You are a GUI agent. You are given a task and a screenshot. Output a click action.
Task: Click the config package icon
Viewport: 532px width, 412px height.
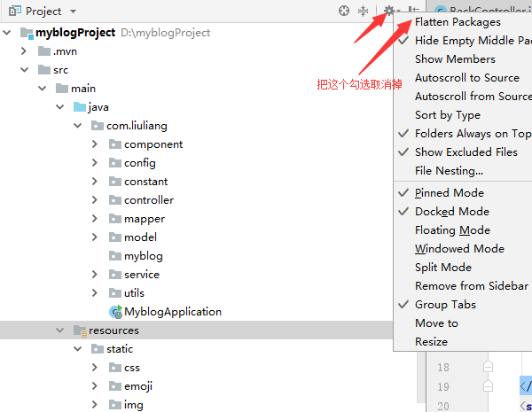point(115,163)
